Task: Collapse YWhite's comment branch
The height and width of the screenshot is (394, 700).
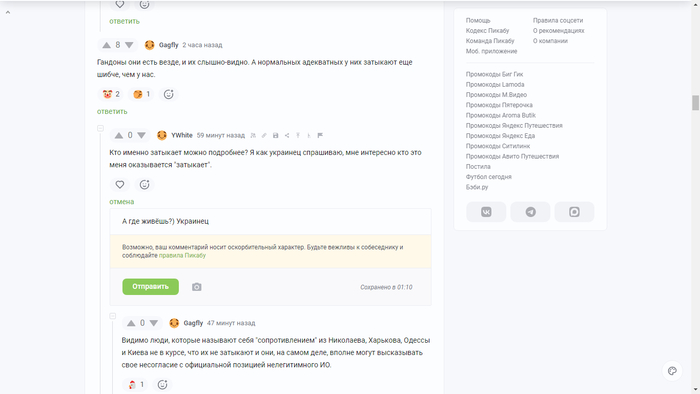Action: (100, 129)
